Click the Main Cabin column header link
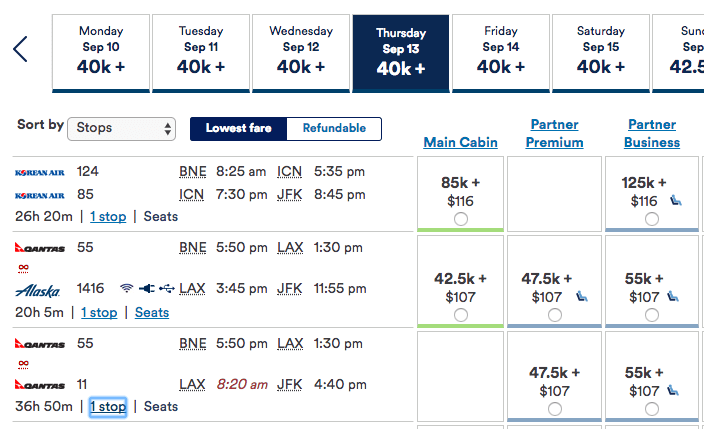This screenshot has height=429, width=704. (460, 142)
